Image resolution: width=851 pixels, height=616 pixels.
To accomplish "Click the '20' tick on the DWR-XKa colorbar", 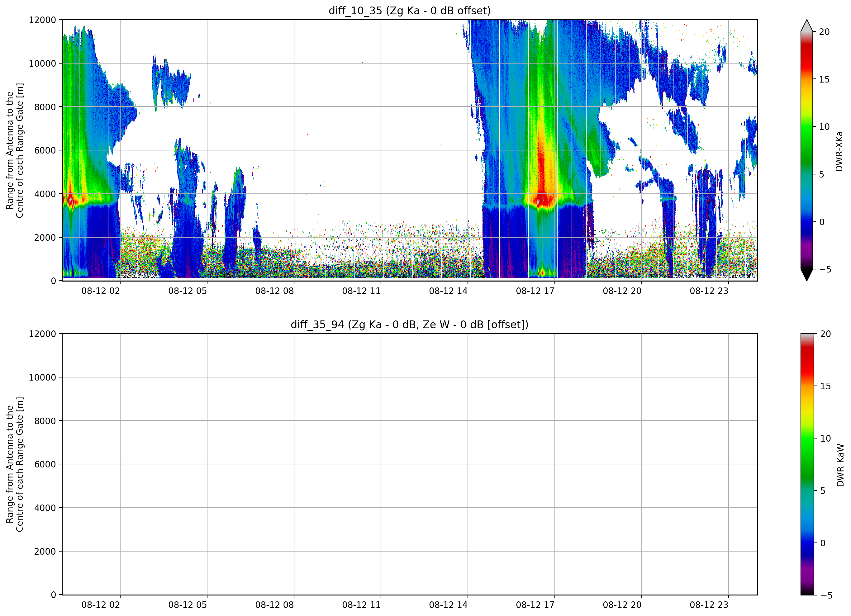I will (824, 32).
